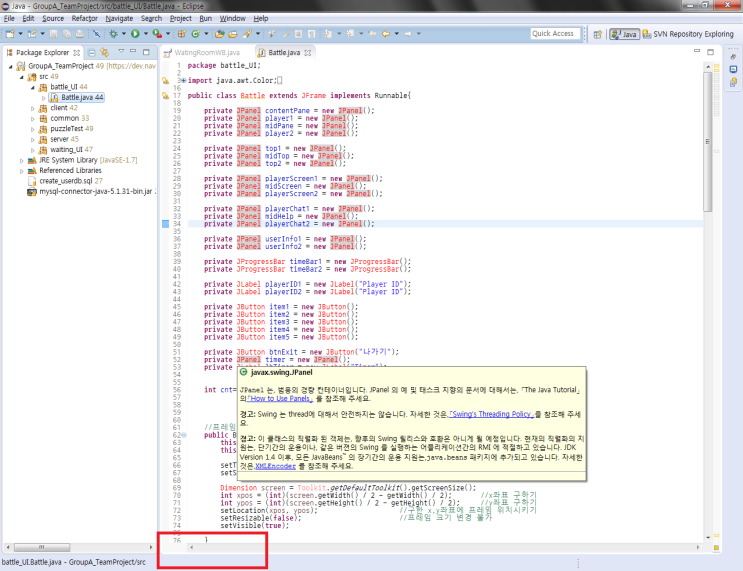
Task: Click the editor vertical scrollbar thumb
Action: 708,141
